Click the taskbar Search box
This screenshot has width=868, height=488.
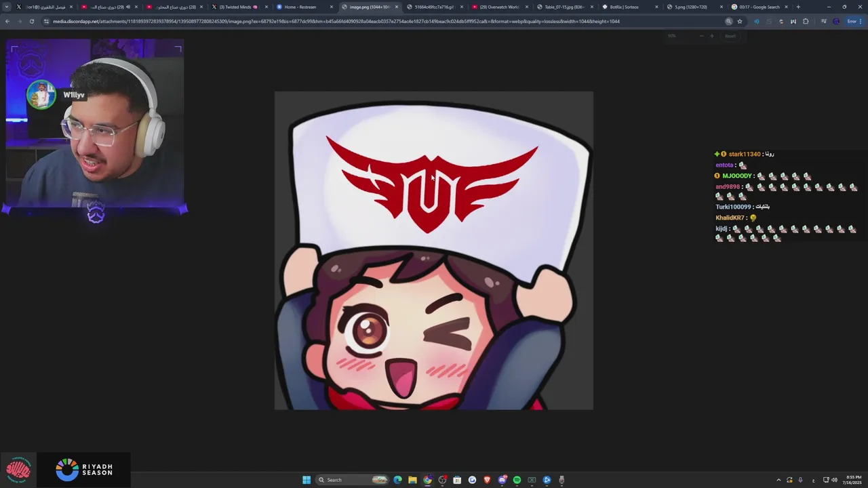coord(353,480)
